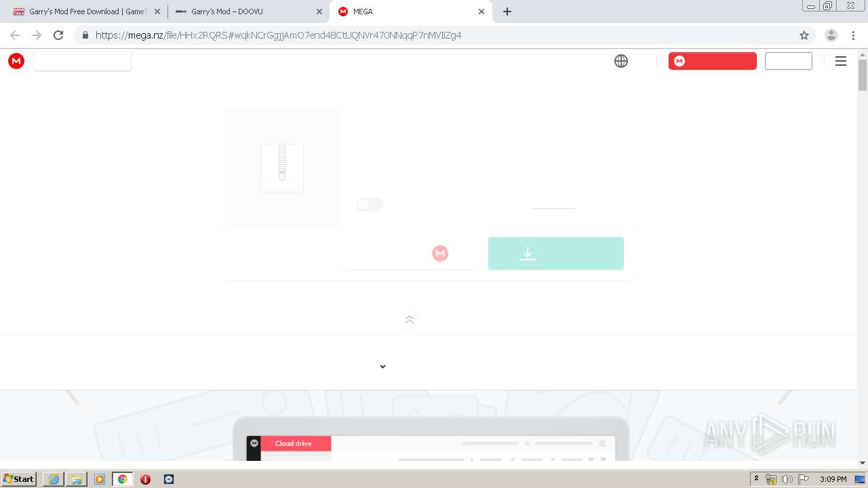Open the Windows Start menu

pos(18,479)
